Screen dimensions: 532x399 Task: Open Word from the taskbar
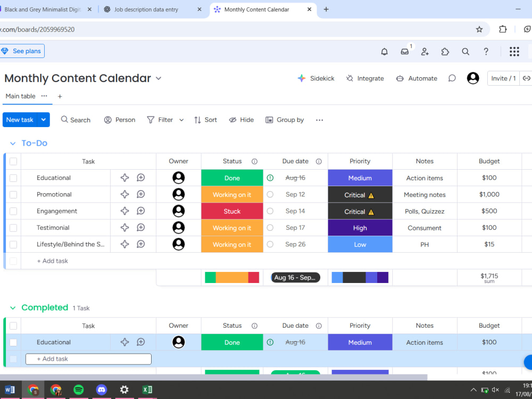10,389
